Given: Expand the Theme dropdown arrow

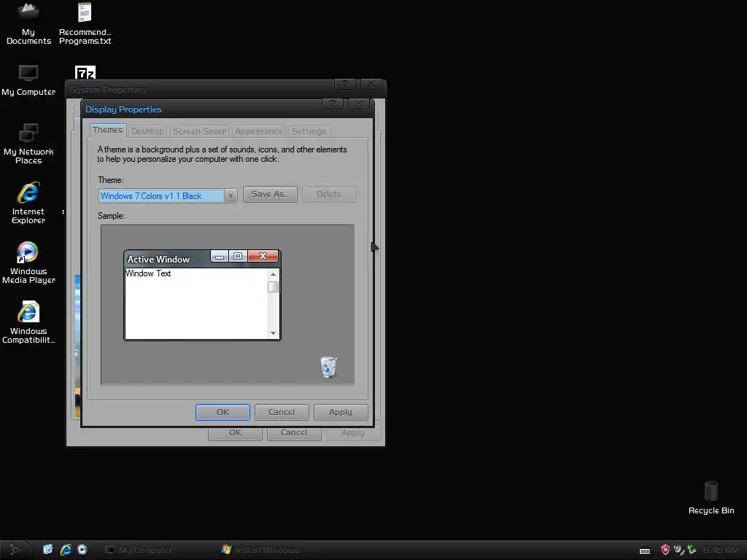Looking at the screenshot, I should (x=231, y=195).
